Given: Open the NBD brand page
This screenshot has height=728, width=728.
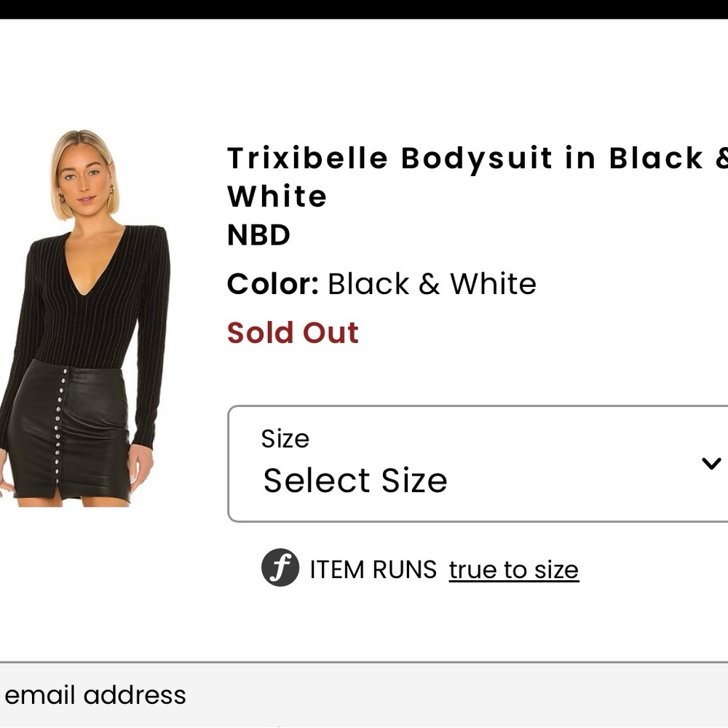Looking at the screenshot, I should (x=258, y=235).
